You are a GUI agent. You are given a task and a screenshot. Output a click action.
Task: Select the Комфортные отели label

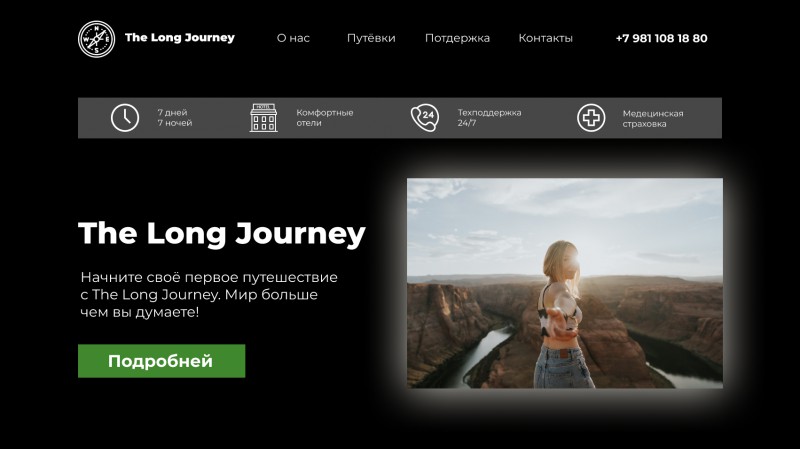pos(324,118)
